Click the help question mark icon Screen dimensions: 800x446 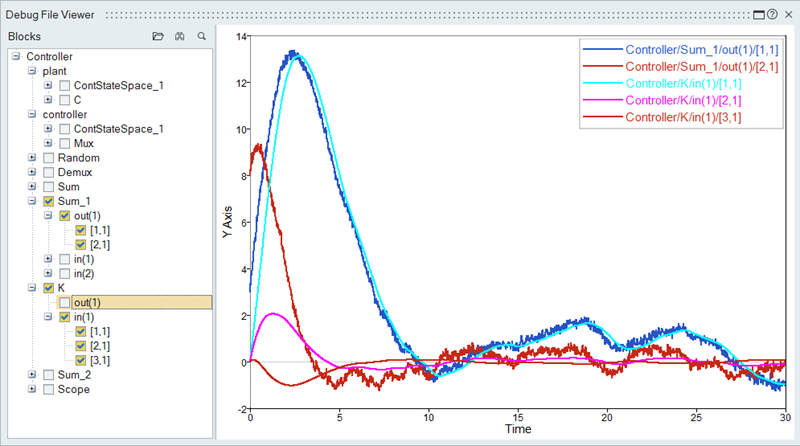tap(772, 15)
